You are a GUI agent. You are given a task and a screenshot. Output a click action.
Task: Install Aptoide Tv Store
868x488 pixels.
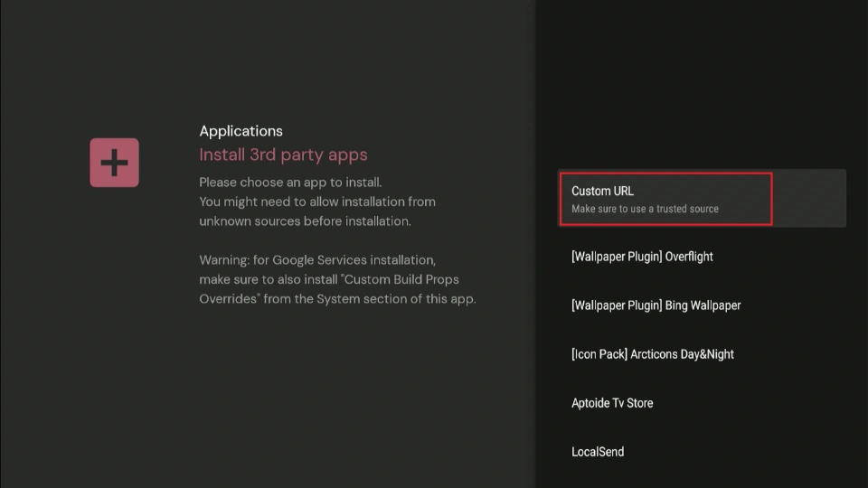click(612, 403)
